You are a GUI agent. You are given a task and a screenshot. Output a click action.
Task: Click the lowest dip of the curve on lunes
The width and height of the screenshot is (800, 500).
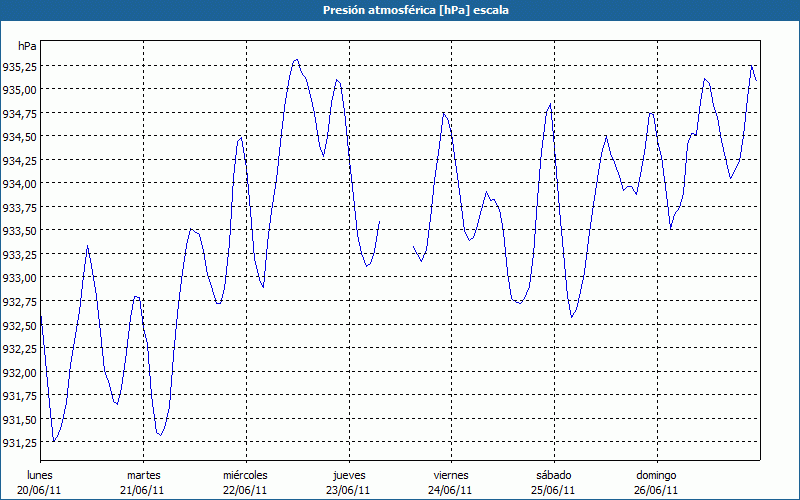pyautogui.click(x=54, y=440)
